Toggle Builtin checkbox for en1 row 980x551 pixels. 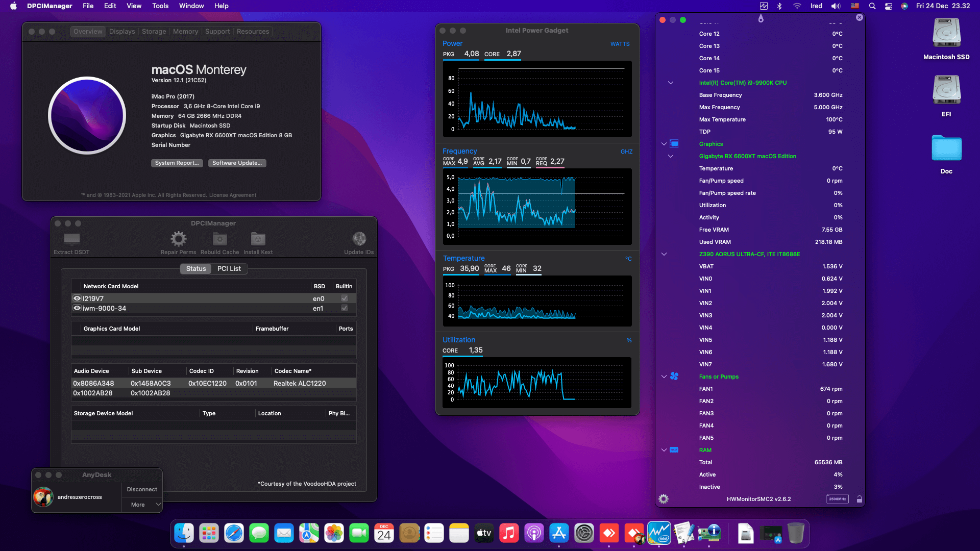pyautogui.click(x=345, y=308)
